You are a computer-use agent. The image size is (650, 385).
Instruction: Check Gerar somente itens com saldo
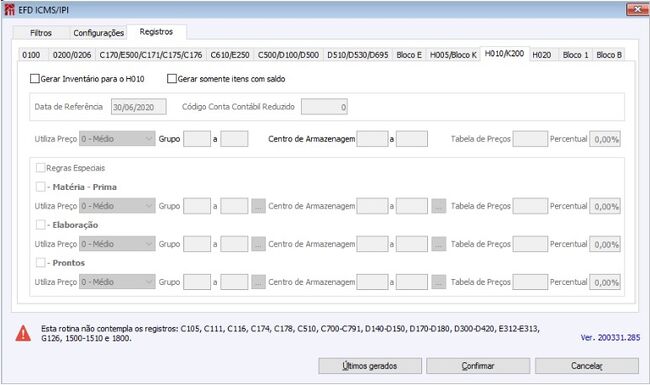pyautogui.click(x=172, y=79)
